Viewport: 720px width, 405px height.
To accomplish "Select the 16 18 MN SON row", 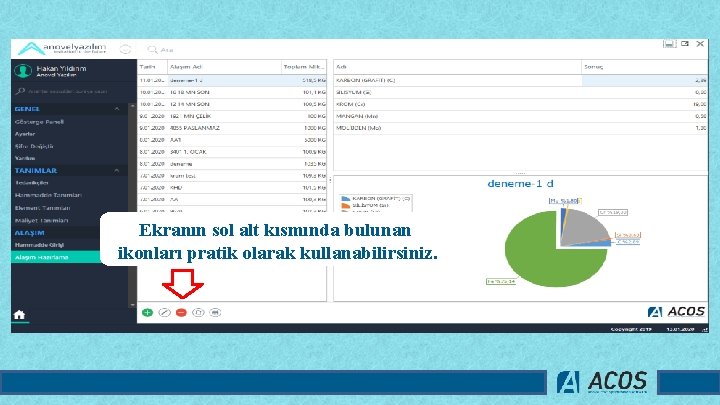I will (232, 92).
